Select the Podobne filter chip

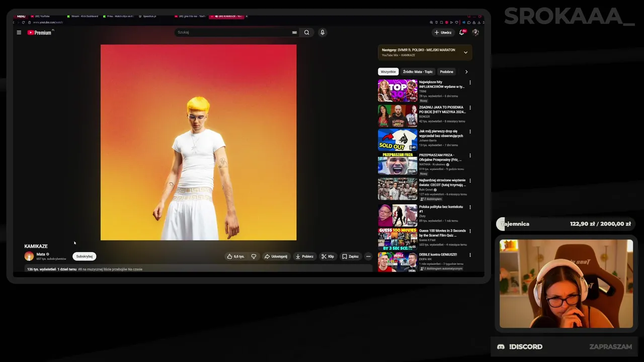(x=446, y=72)
